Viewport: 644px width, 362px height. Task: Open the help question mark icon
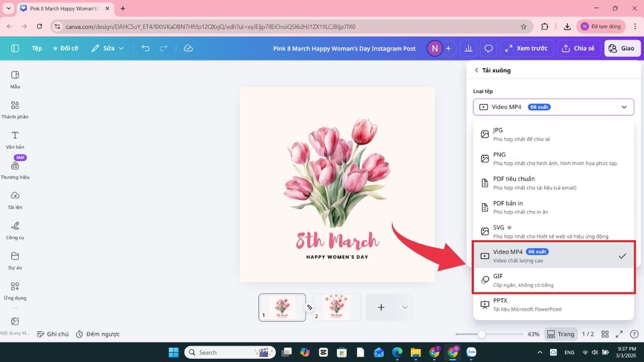click(x=633, y=334)
